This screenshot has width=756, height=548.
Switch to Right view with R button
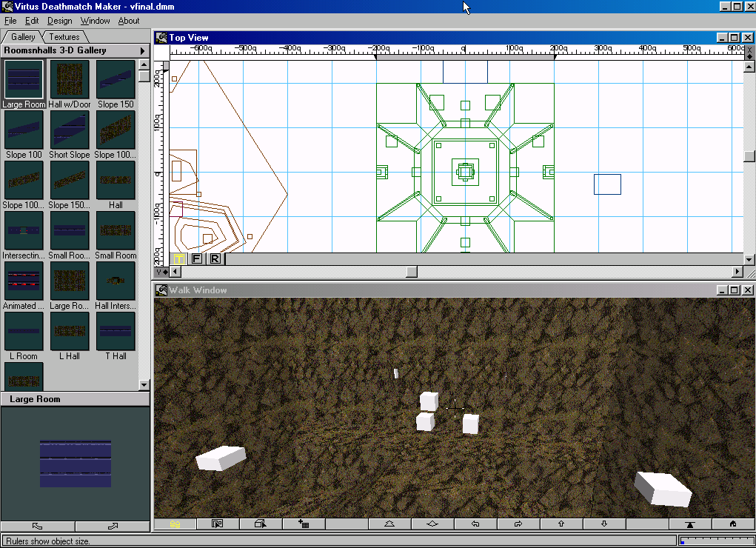click(215, 258)
